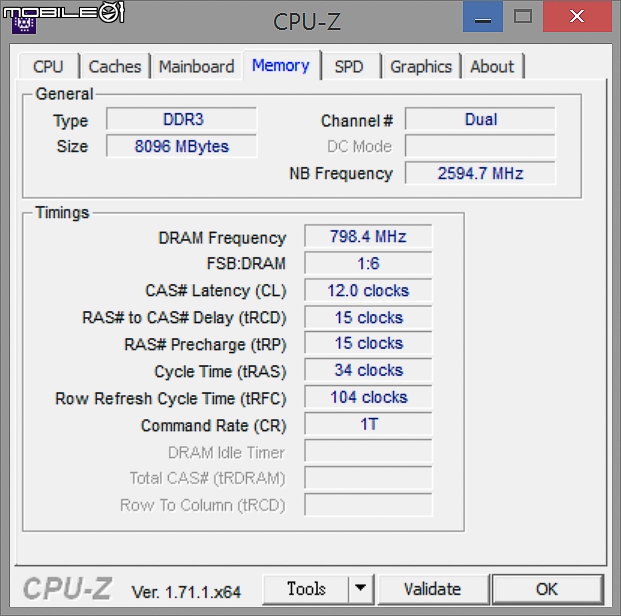This screenshot has height=616, width=621.
Task: Click the Validate button
Action: [x=433, y=589]
